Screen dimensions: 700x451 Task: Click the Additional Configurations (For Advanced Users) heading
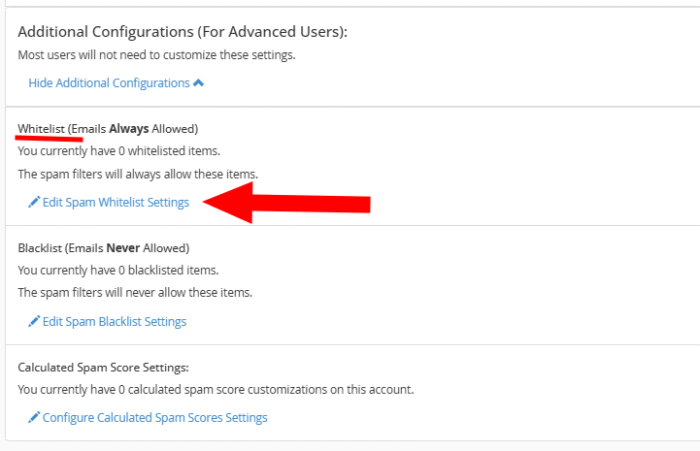click(183, 32)
